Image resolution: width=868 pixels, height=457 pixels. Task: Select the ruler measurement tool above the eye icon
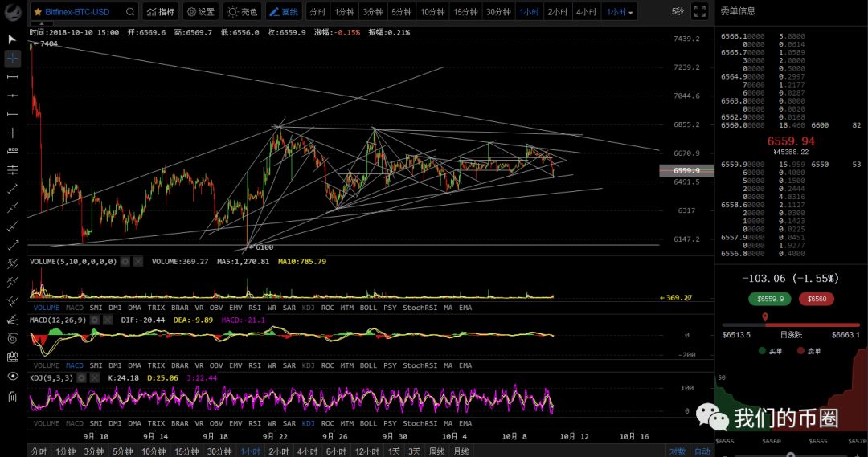(x=12, y=357)
